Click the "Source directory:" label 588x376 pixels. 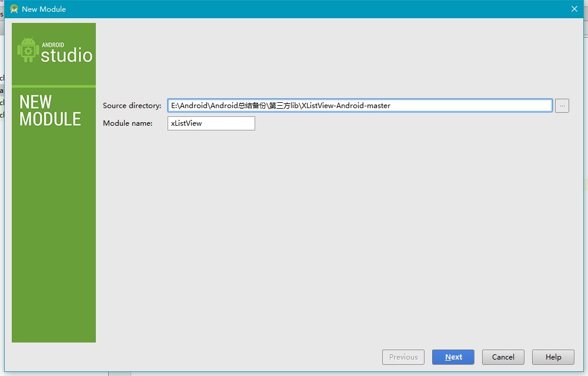(x=132, y=106)
